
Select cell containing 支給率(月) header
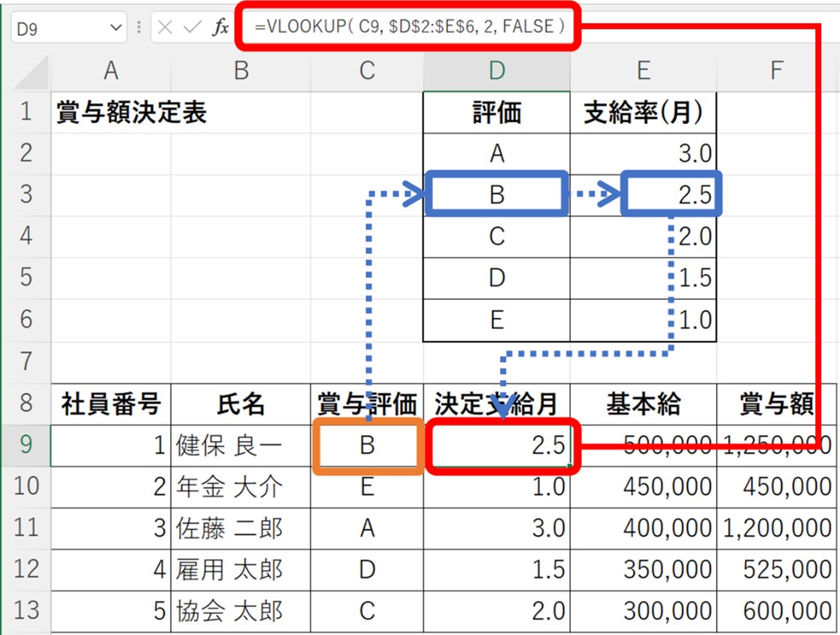[643, 113]
